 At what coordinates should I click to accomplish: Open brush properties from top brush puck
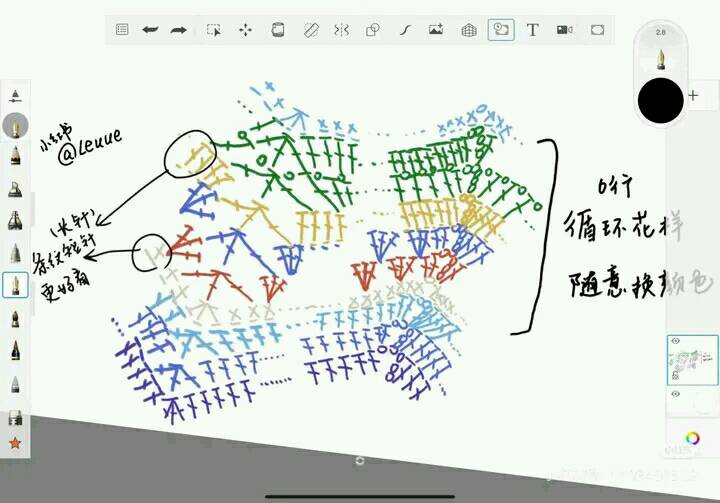tap(660, 50)
